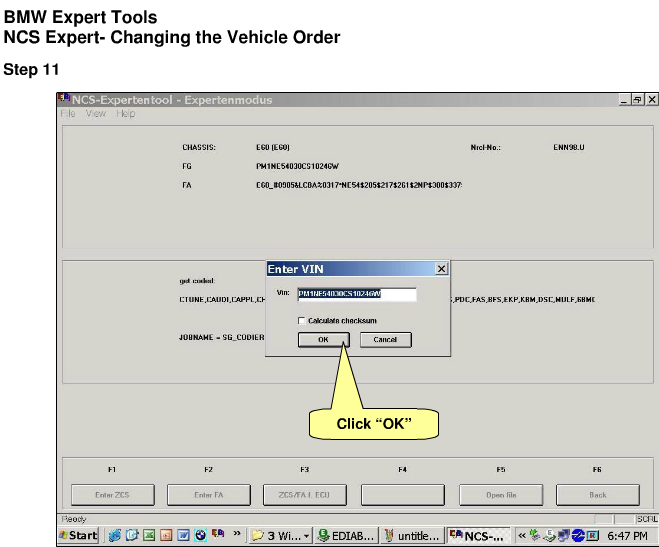Open the File menu
The image size is (659, 547).
68,113
